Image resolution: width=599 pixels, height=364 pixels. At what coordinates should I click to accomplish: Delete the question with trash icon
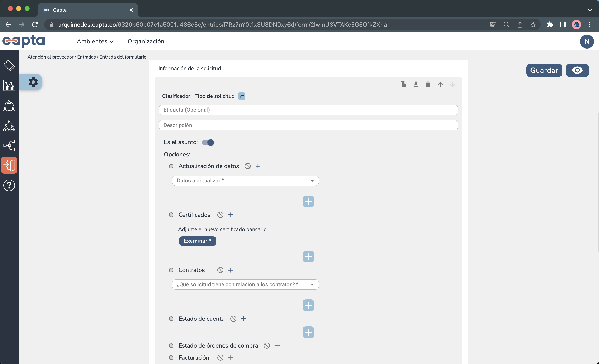coord(428,84)
